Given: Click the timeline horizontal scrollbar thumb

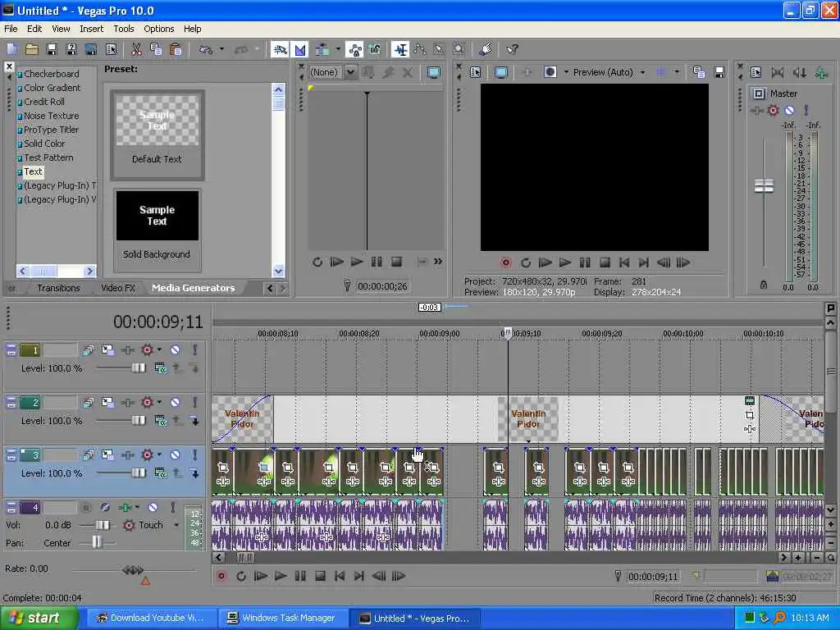Looking at the screenshot, I should 245,558.
